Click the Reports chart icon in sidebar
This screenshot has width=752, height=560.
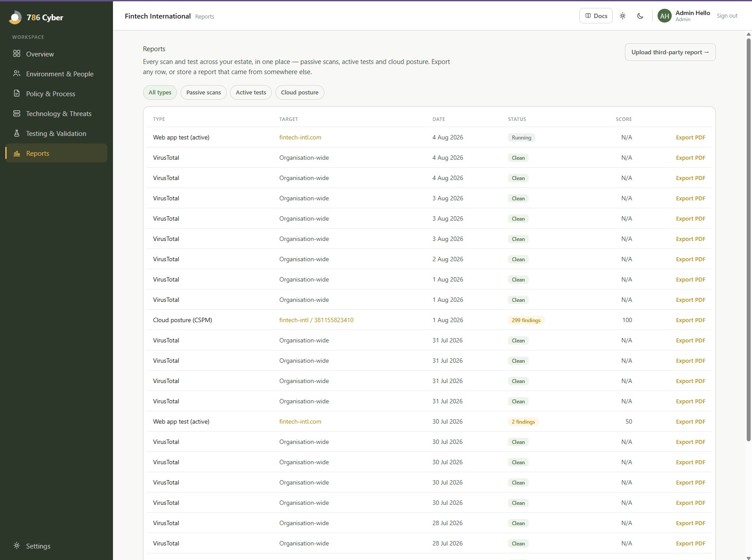(17, 153)
